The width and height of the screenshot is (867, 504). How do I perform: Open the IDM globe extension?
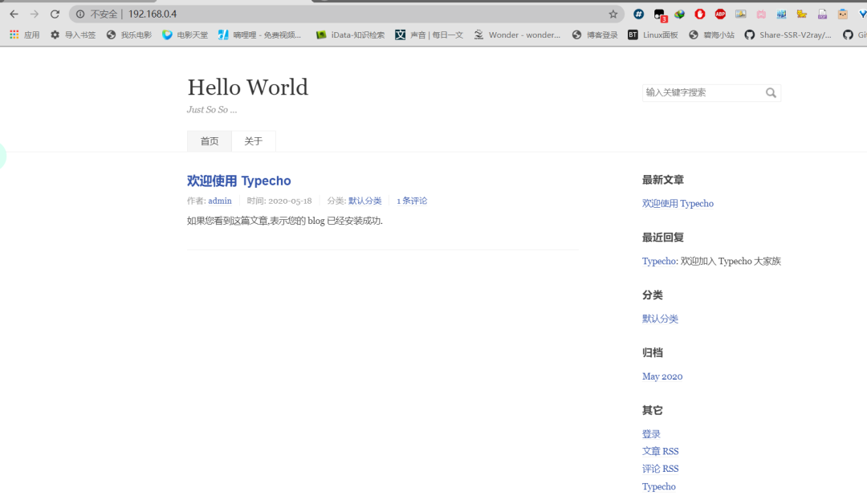click(680, 14)
